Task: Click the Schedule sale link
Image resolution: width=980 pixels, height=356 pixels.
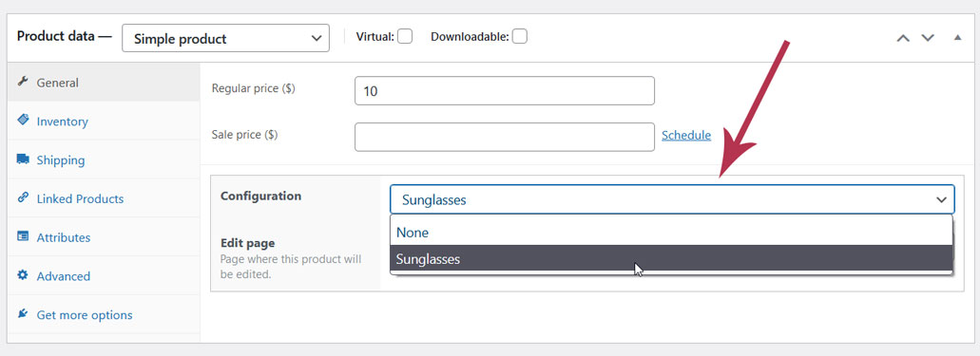Action: pyautogui.click(x=686, y=135)
